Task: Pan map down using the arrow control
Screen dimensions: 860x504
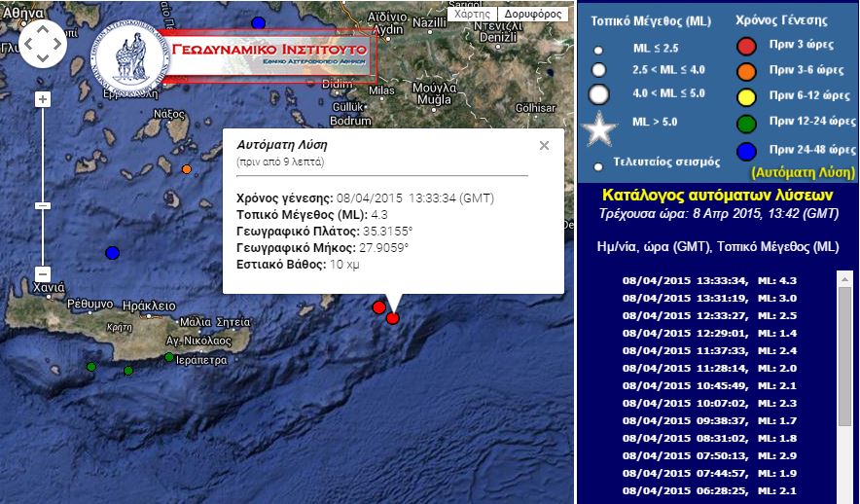Action: (43, 57)
